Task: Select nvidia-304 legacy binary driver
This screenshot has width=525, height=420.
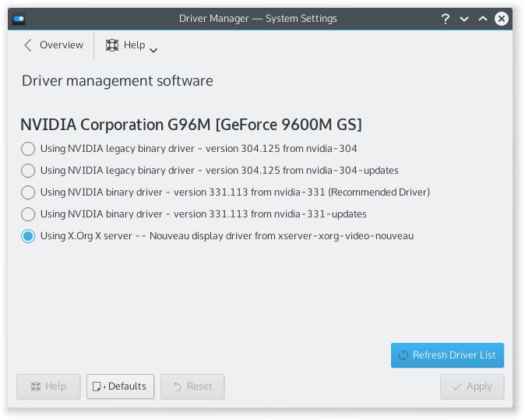Action: click(x=189, y=148)
